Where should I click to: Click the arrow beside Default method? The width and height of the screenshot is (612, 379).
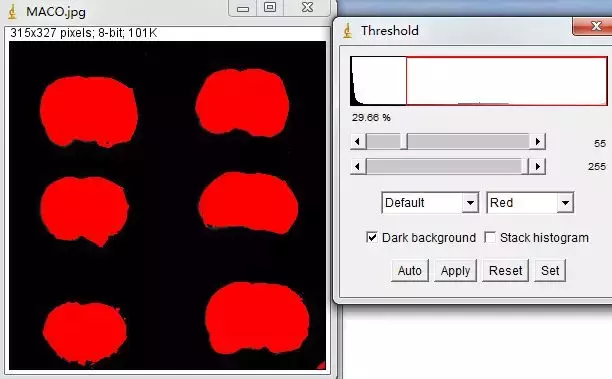[470, 203]
